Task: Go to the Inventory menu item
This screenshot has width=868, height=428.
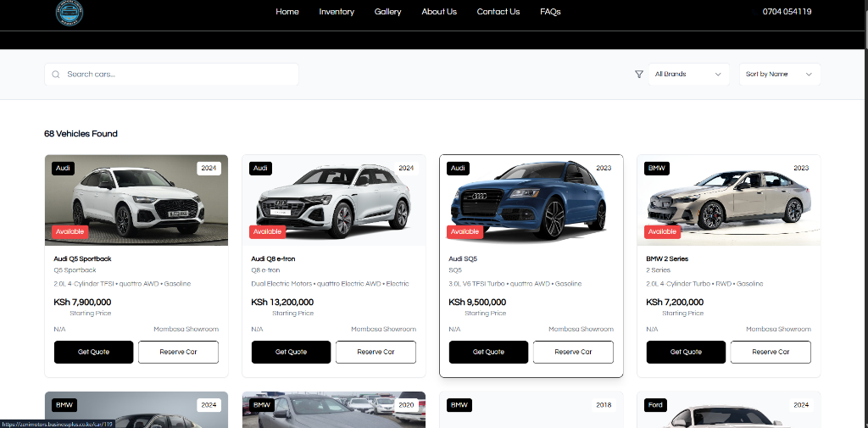Action: tap(337, 12)
